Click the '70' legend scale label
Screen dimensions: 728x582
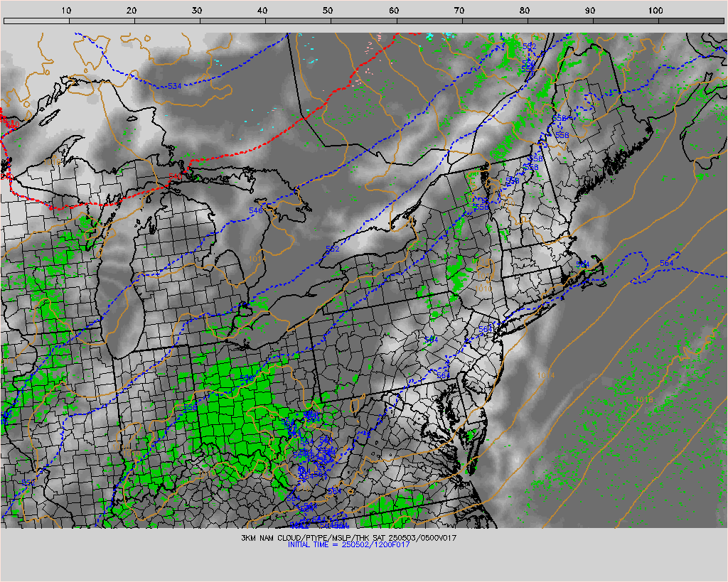pyautogui.click(x=459, y=10)
